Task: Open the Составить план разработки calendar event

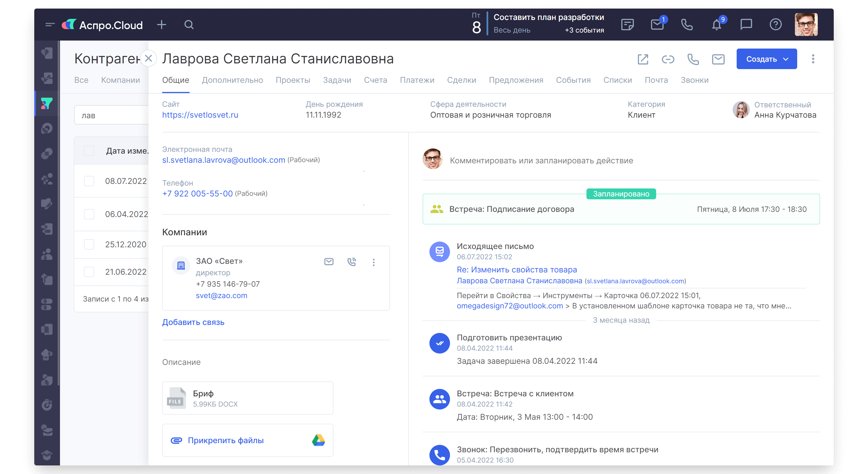Action: pyautogui.click(x=548, y=17)
